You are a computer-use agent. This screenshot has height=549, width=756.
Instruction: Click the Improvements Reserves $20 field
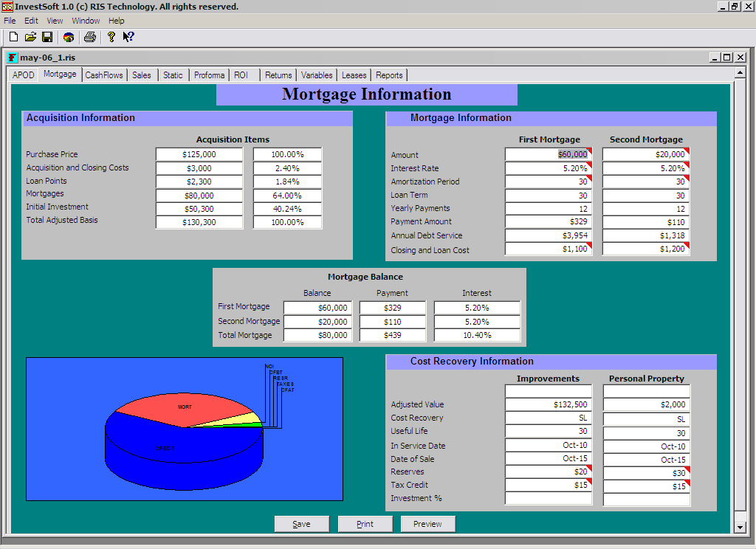549,472
